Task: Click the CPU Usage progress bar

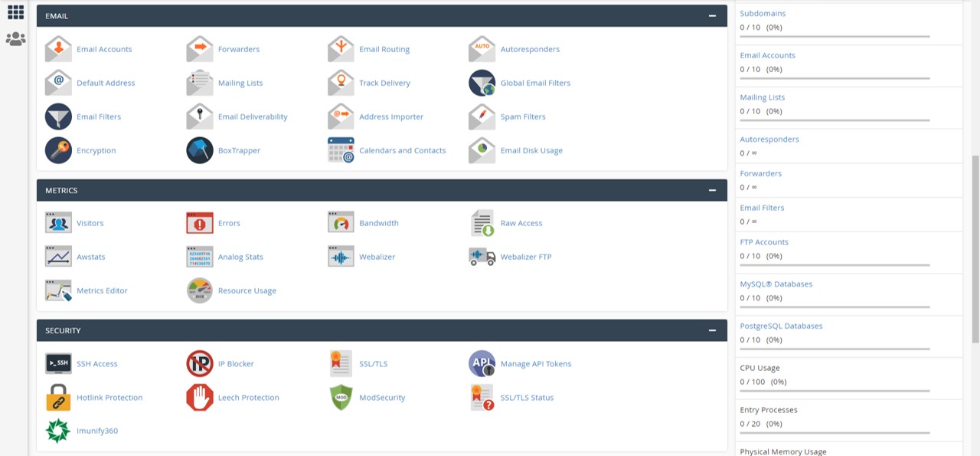Action: [835, 391]
